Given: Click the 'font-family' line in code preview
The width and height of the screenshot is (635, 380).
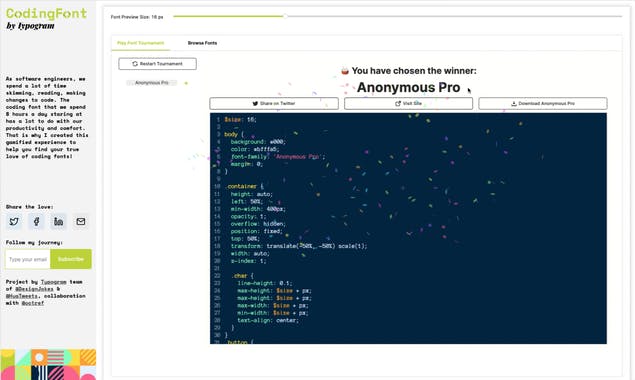Looking at the screenshot, I should coord(278,157).
